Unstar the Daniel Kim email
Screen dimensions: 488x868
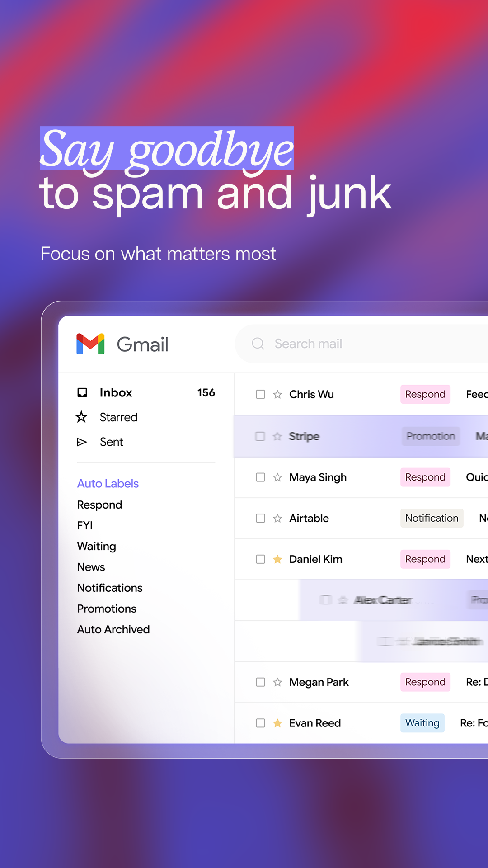(x=277, y=559)
